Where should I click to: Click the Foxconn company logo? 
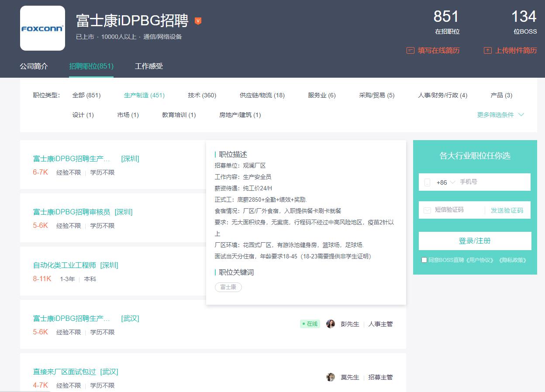42,28
